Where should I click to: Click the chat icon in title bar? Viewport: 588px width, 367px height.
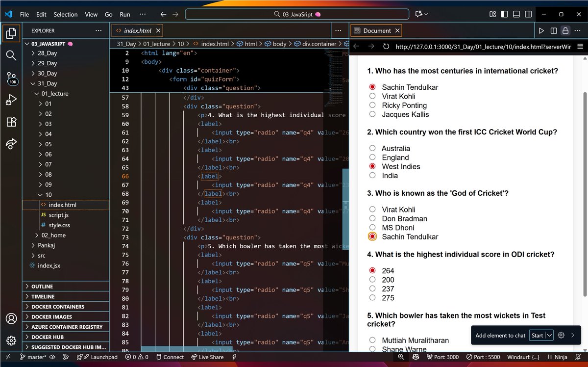[418, 14]
